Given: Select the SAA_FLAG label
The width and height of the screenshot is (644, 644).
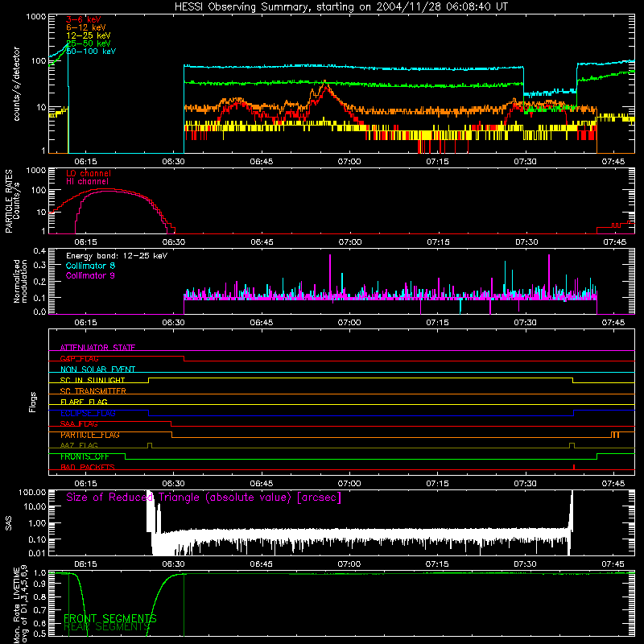Looking at the screenshot, I should 79,424.
